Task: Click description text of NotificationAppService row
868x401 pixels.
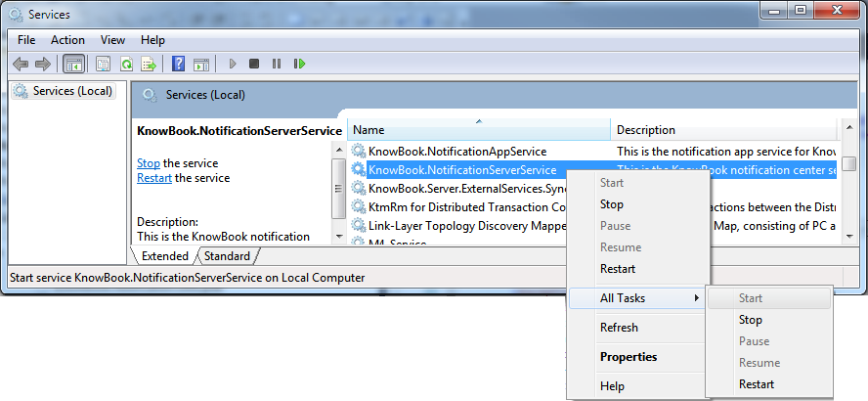Action: tap(727, 151)
